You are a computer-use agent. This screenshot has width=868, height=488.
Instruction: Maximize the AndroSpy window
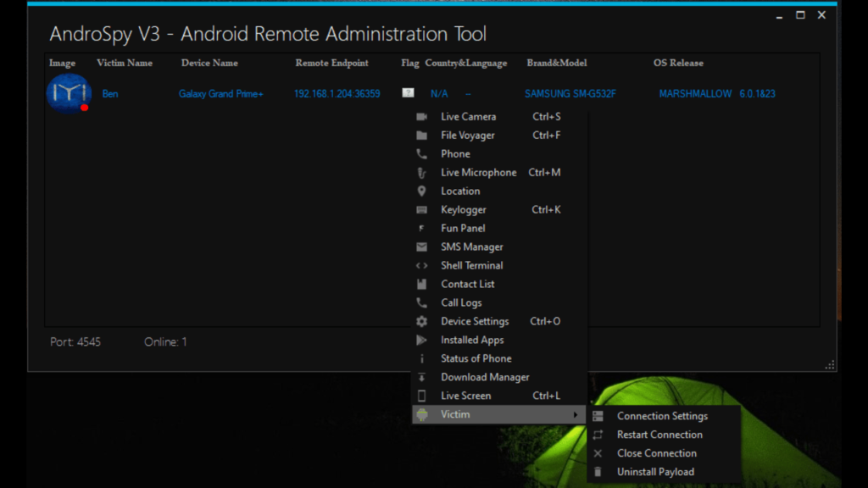point(800,15)
